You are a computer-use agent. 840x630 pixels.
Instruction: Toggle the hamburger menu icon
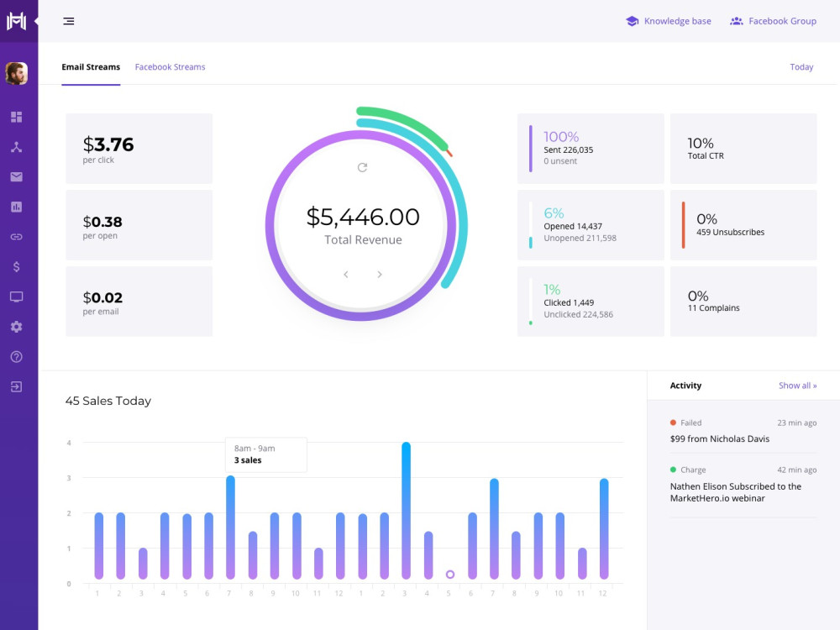click(x=69, y=22)
